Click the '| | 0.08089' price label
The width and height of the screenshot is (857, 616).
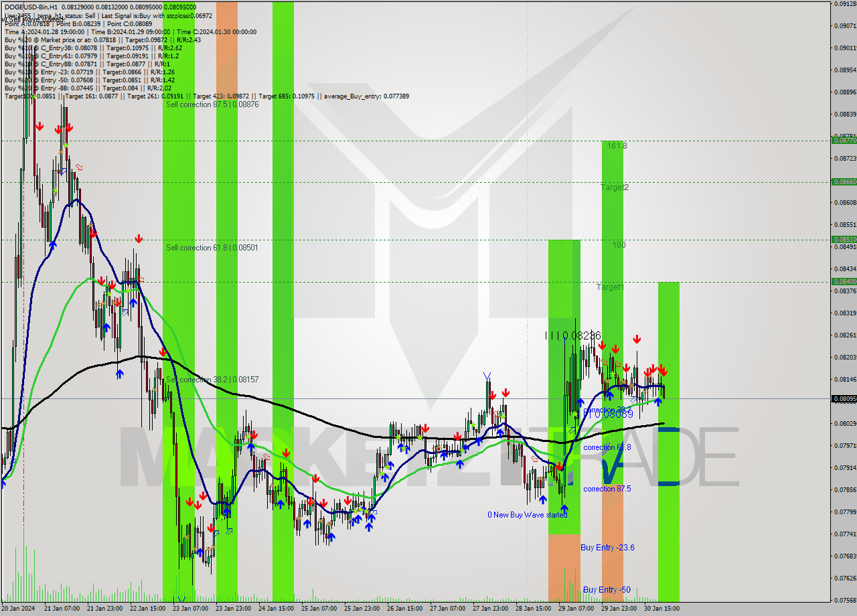click(x=609, y=414)
